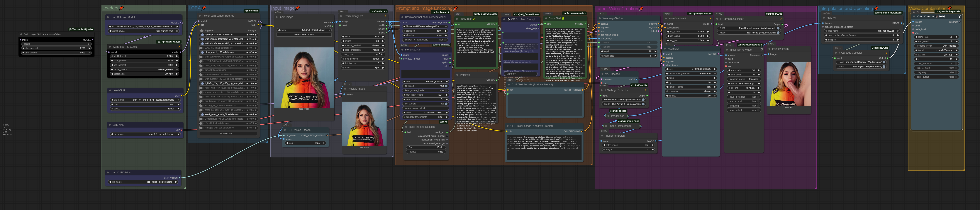Click the pin icon beside the Input Image group title
Screen dimensions: 980x210
(298, 8)
